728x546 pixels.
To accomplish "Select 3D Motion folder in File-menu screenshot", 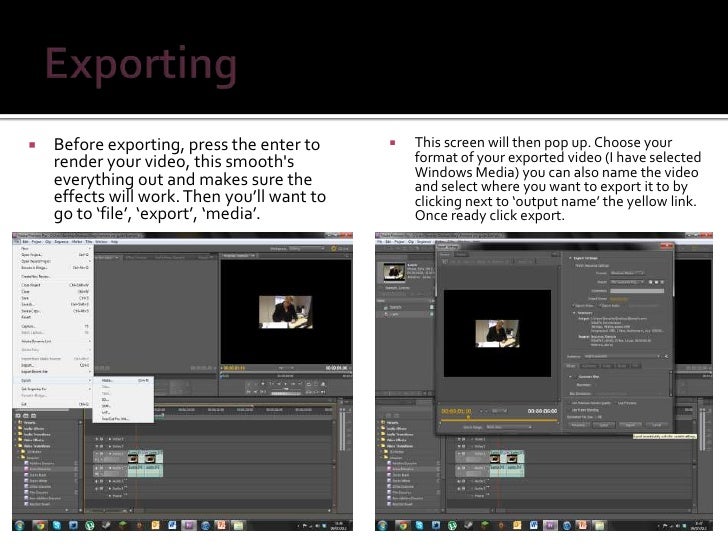I will (32, 452).
